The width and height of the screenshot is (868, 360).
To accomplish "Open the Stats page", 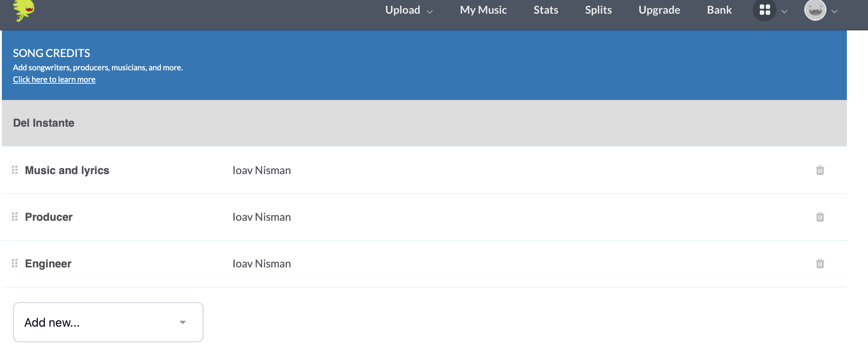I will [546, 10].
